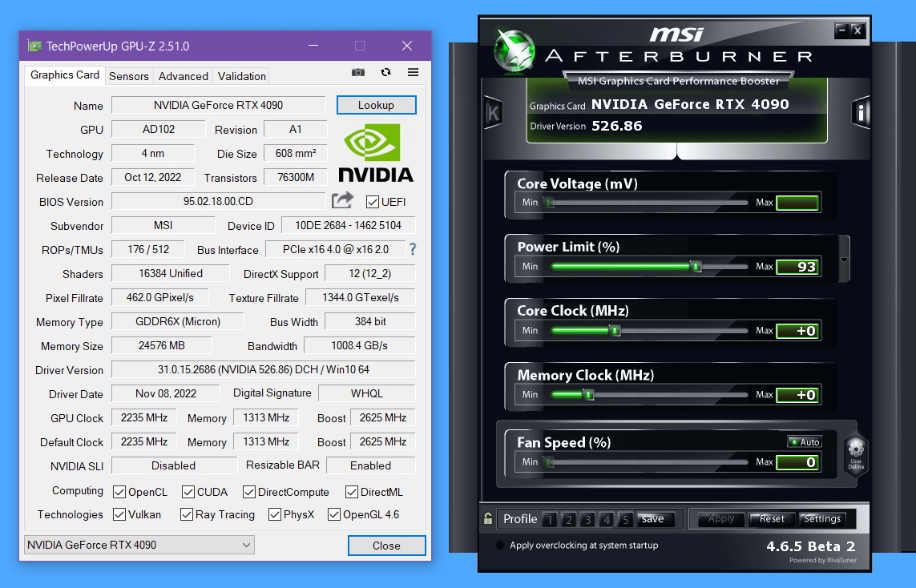Click the Fan Speed slider handle
Viewport: 916px width, 588px height.
[549, 462]
